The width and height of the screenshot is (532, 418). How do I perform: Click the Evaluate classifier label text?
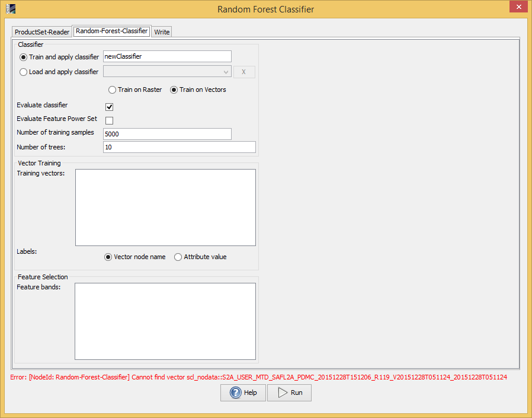[x=42, y=106]
